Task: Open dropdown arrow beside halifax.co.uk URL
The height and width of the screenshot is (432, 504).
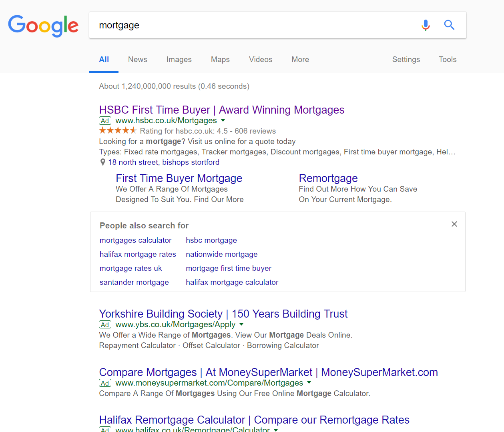Action: [x=276, y=430]
